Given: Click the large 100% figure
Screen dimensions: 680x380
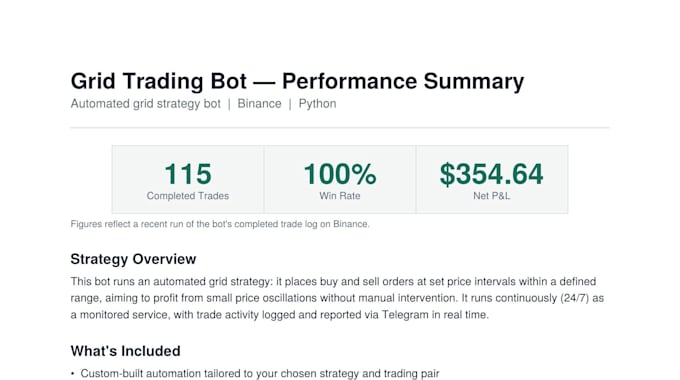Looking at the screenshot, I should pyautogui.click(x=340, y=174).
